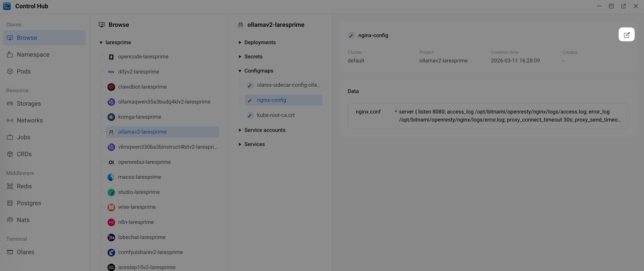Select wise-laresprime project
This screenshot has width=644, height=271.
163,207
